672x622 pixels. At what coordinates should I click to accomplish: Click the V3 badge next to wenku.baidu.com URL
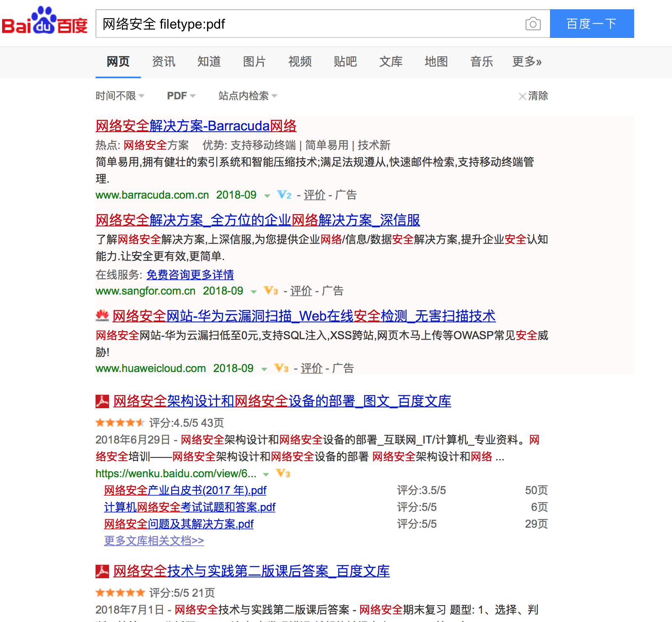click(x=283, y=473)
